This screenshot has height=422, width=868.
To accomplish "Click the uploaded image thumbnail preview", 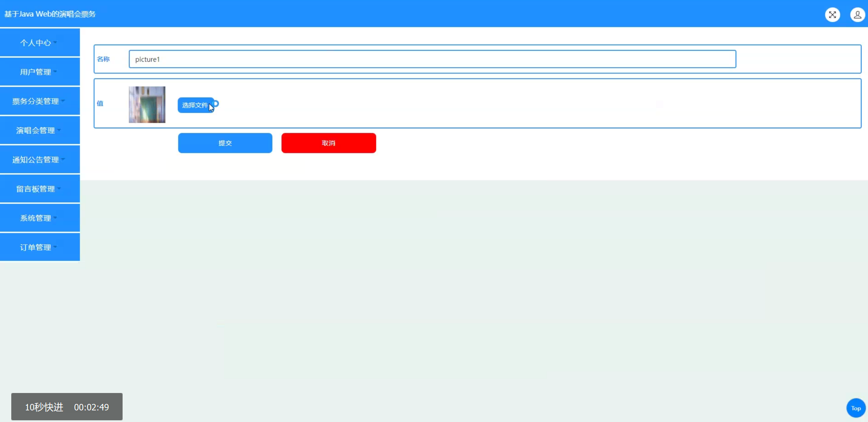I will (147, 104).
